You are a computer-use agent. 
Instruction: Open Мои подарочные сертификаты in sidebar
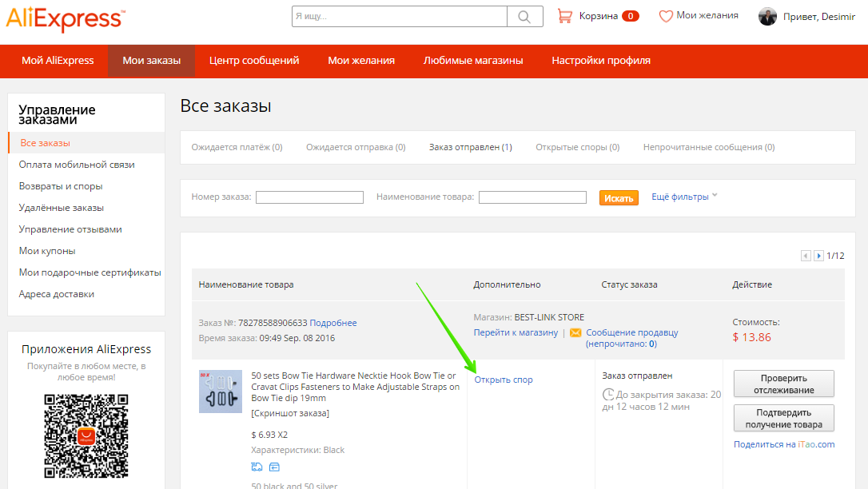[90, 272]
